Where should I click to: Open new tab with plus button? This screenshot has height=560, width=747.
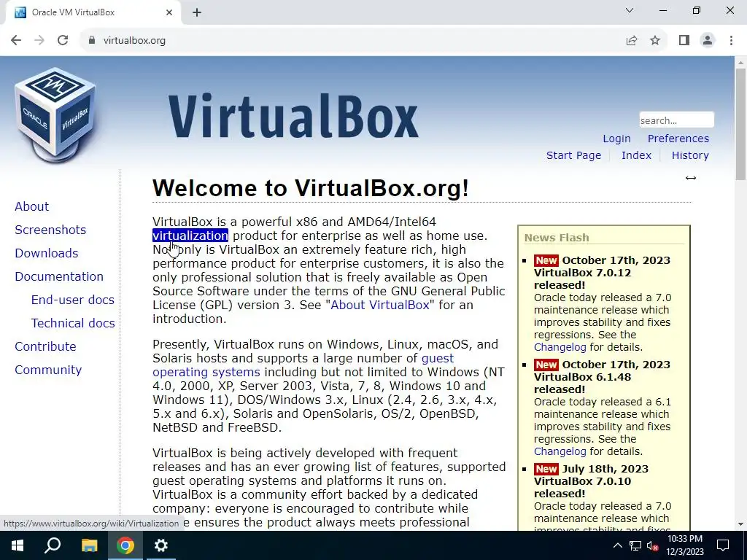(x=197, y=12)
